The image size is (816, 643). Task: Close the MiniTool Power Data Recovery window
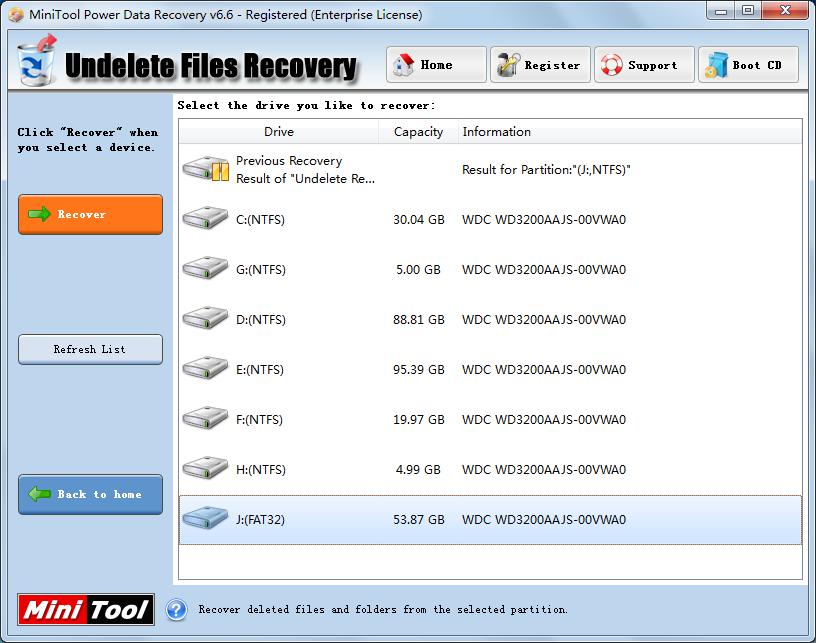[785, 11]
